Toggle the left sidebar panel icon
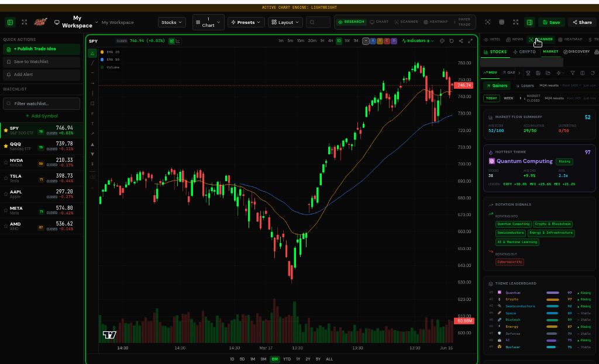Screen dimensions: 599x364 click(11, 23)
